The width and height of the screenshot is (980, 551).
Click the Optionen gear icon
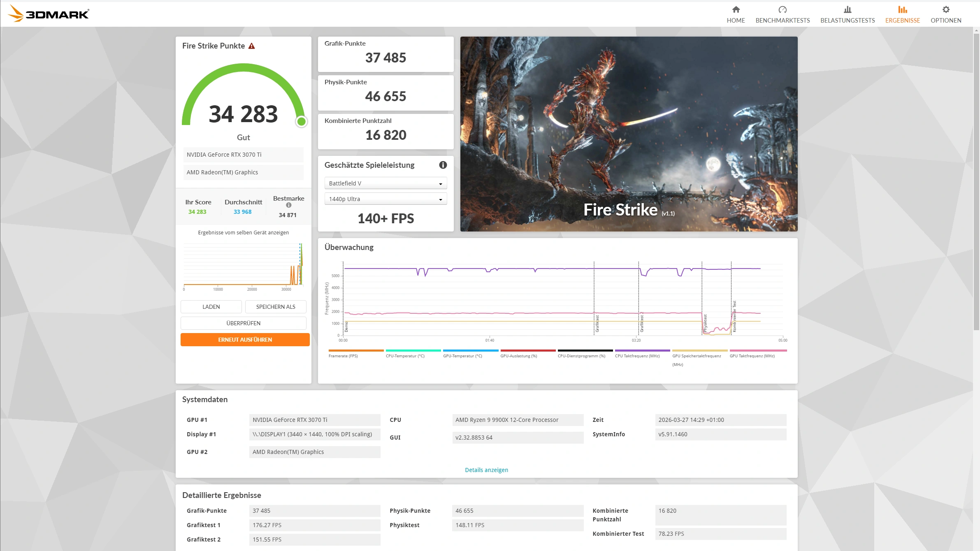945,9
